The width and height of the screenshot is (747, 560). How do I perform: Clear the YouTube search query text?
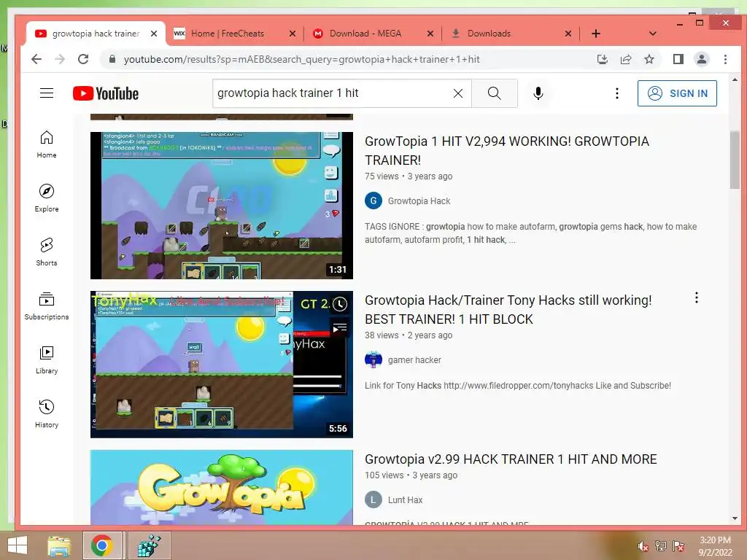click(x=458, y=93)
